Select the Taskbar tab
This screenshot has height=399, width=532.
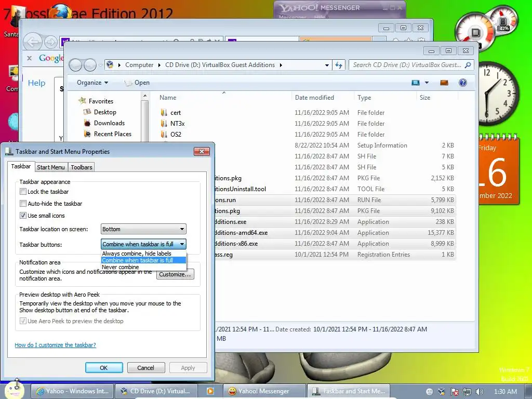pyautogui.click(x=21, y=166)
